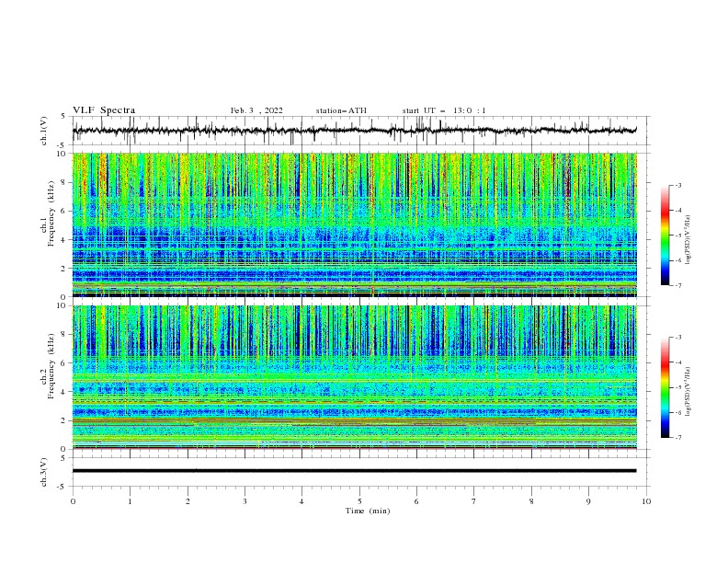The image size is (728, 563).
Task: Select the "Feb. 3 , 2022" date text
Action: [256, 110]
